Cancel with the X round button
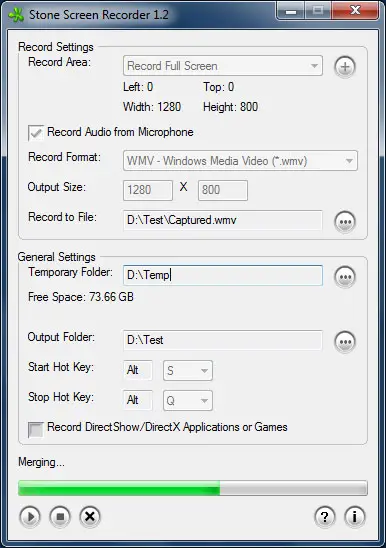 [x=90, y=517]
